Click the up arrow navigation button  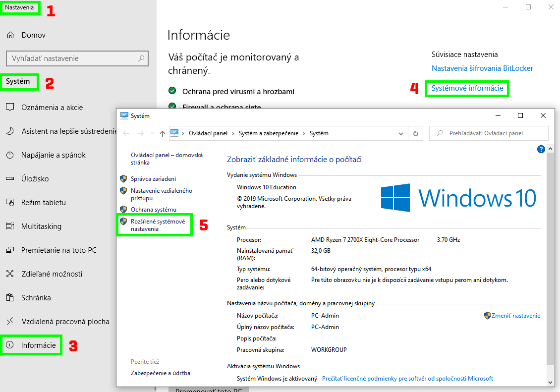pos(163,133)
